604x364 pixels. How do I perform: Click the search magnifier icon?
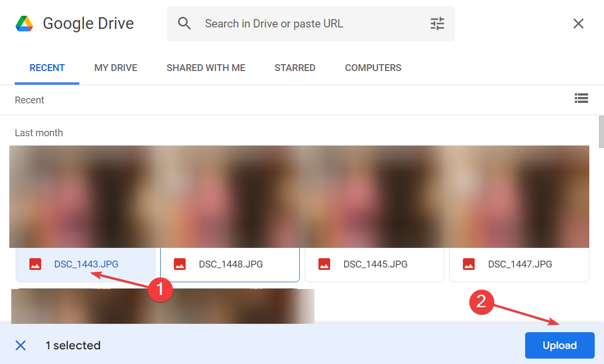[x=184, y=24]
